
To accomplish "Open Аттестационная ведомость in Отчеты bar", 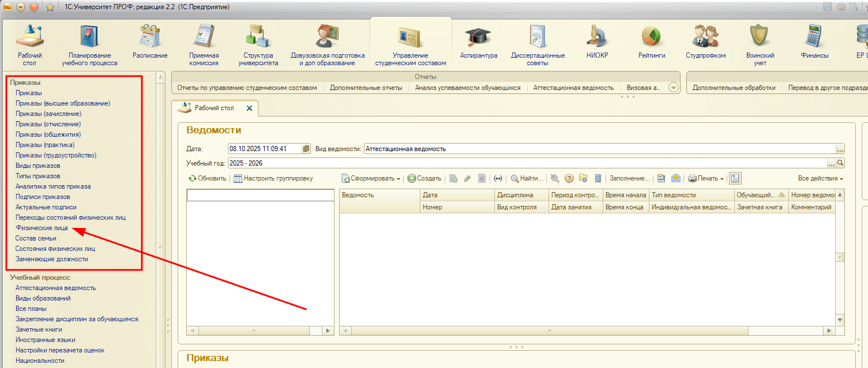I will [x=573, y=88].
